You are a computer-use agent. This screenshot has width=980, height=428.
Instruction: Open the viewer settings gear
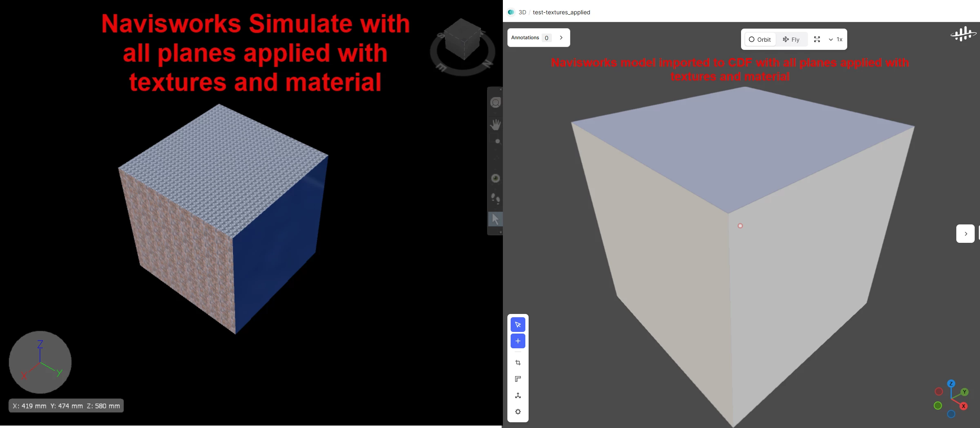pos(518,412)
